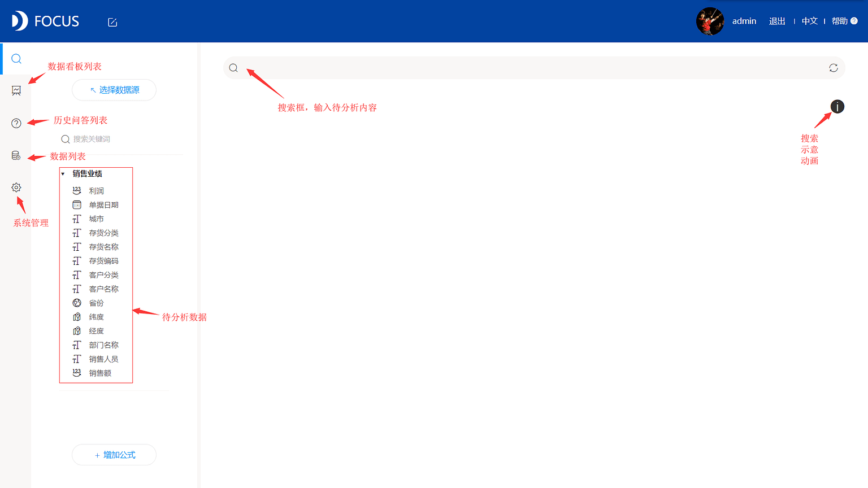The image size is (868, 488).
Task: Click the admin user avatar
Action: click(710, 21)
